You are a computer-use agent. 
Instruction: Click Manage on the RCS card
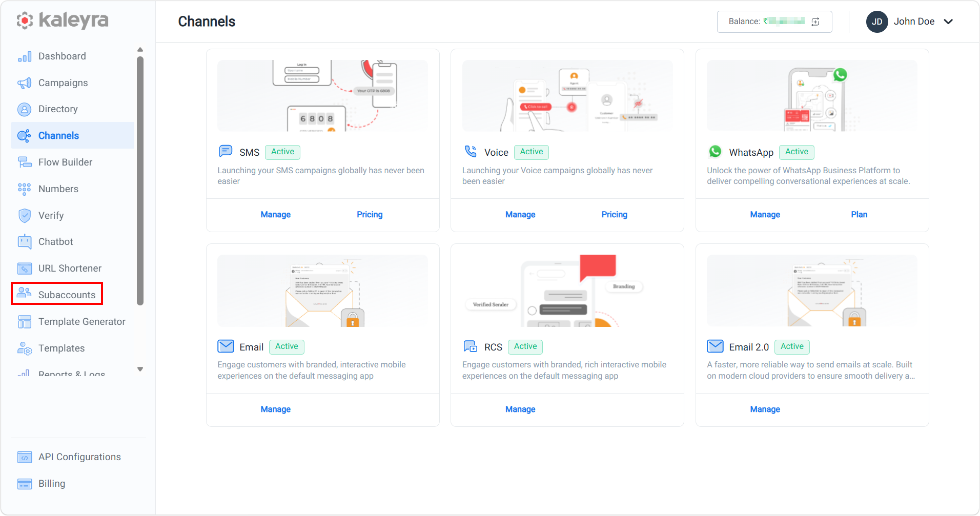tap(520, 409)
